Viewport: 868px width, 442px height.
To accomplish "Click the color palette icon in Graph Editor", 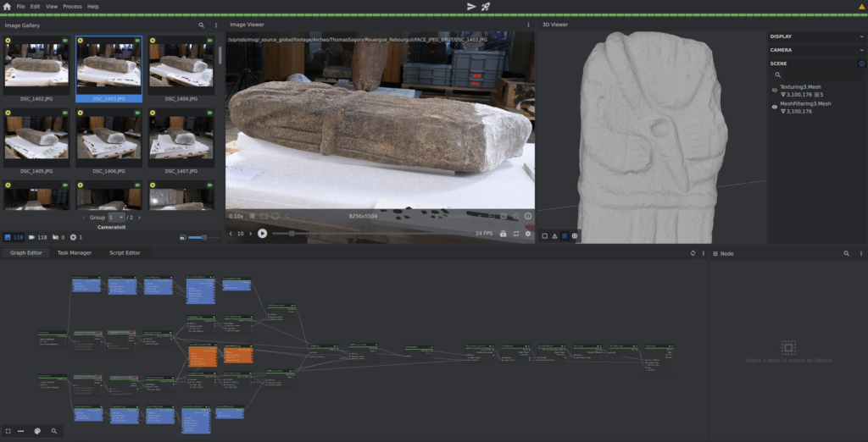I will 37,431.
